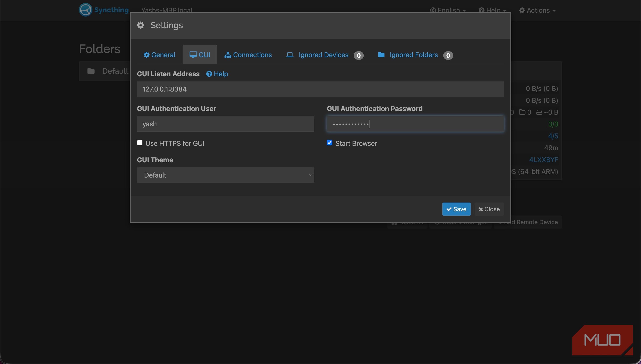The width and height of the screenshot is (641, 364).
Task: Click the question mark icon beside GUI Listen Address
Action: [209, 74]
